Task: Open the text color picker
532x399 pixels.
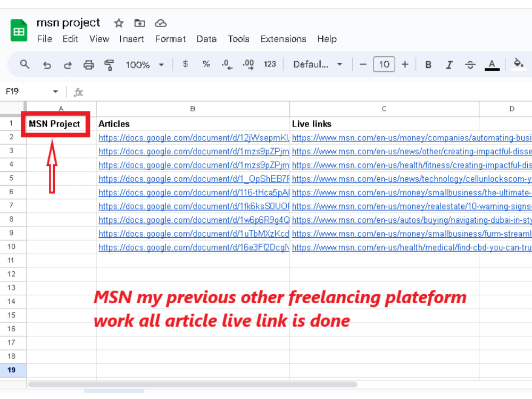Action: coord(492,64)
